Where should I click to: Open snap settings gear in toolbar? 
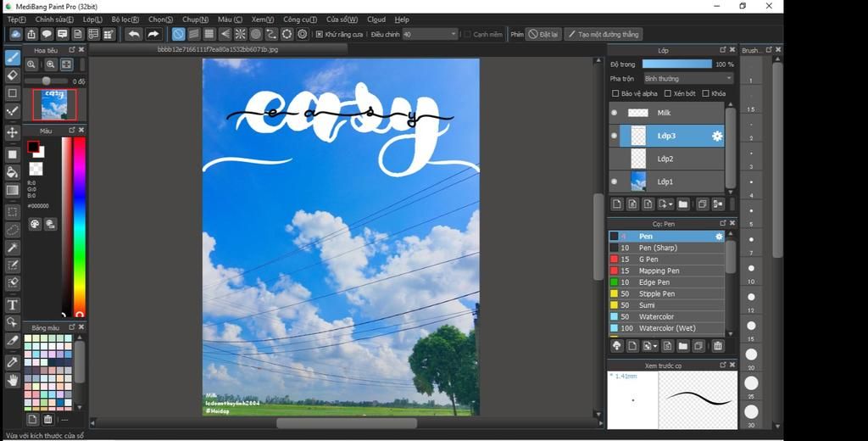pos(303,35)
